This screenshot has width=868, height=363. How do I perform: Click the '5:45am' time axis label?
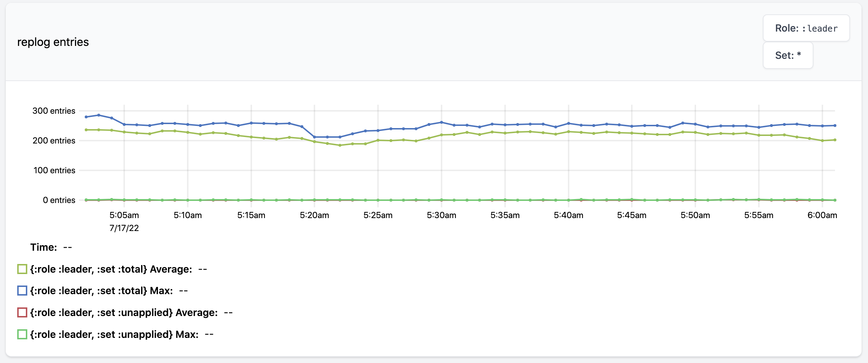coord(632,215)
